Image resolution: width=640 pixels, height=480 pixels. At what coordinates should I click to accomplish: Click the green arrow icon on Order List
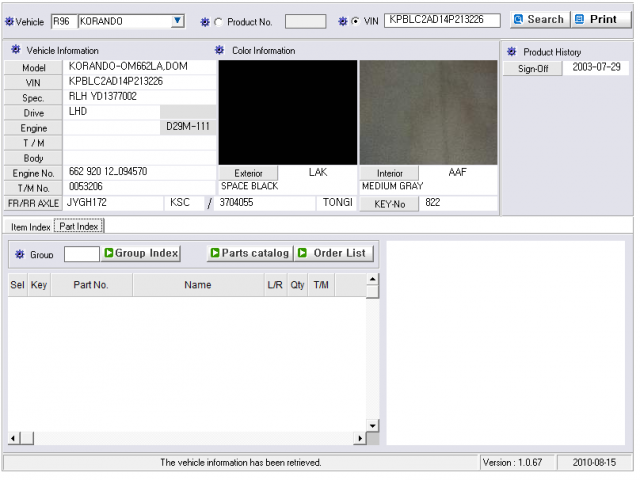tap(302, 253)
